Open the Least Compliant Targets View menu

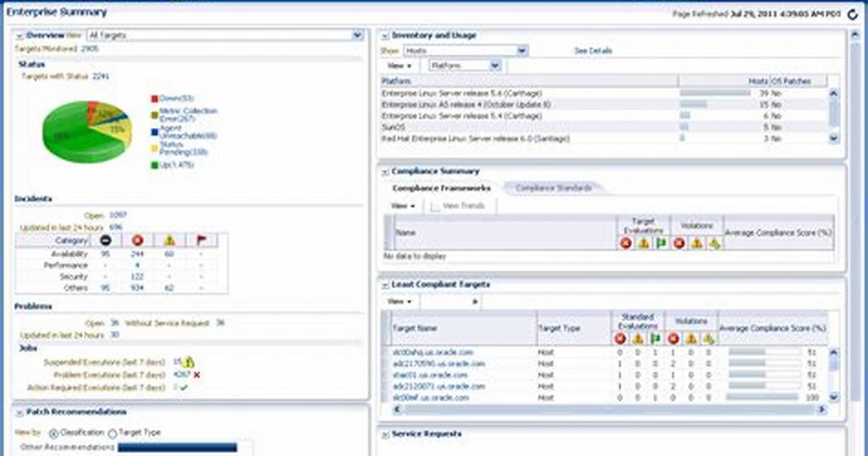399,301
